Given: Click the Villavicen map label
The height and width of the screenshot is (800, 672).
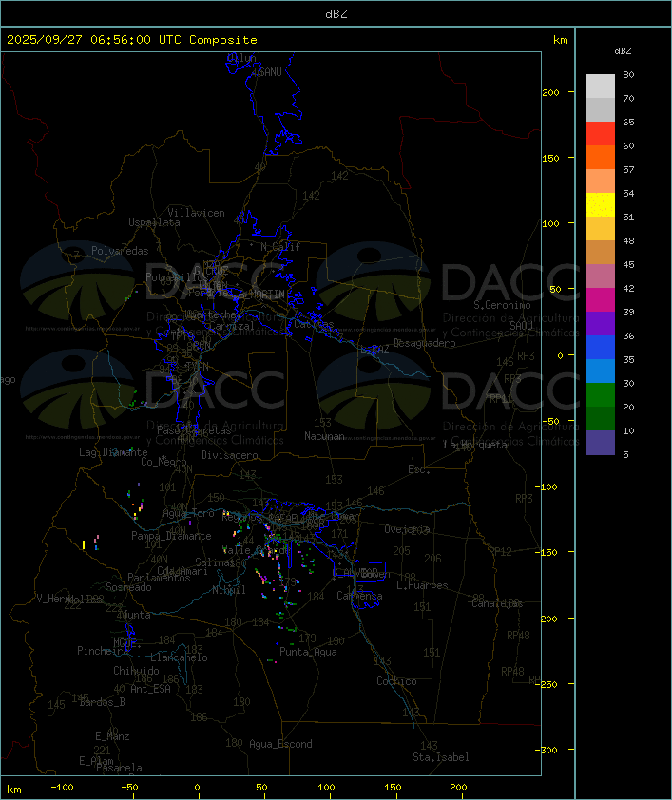Looking at the screenshot, I should [196, 213].
